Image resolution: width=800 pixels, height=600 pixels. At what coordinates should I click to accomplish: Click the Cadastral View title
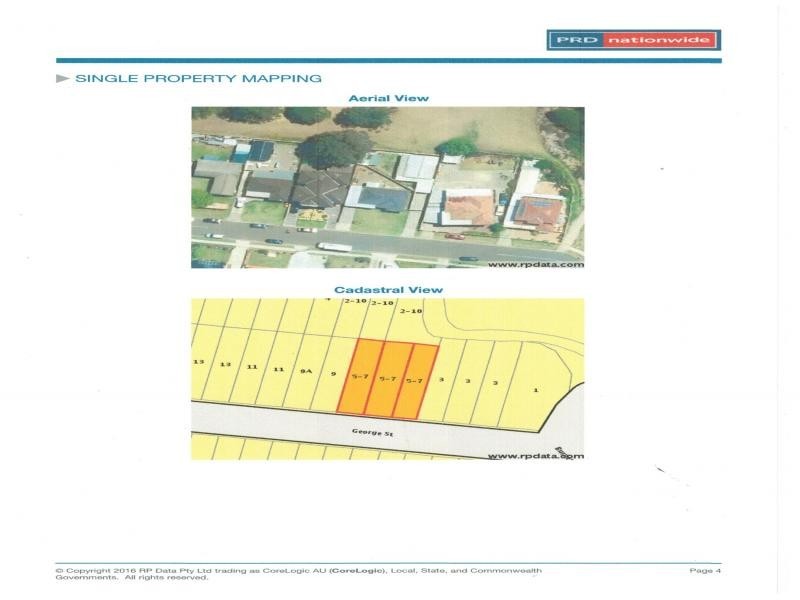[x=388, y=290]
